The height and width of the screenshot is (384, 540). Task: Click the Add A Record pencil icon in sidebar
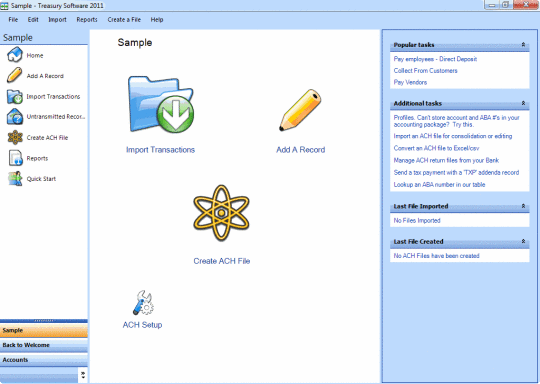(14, 75)
